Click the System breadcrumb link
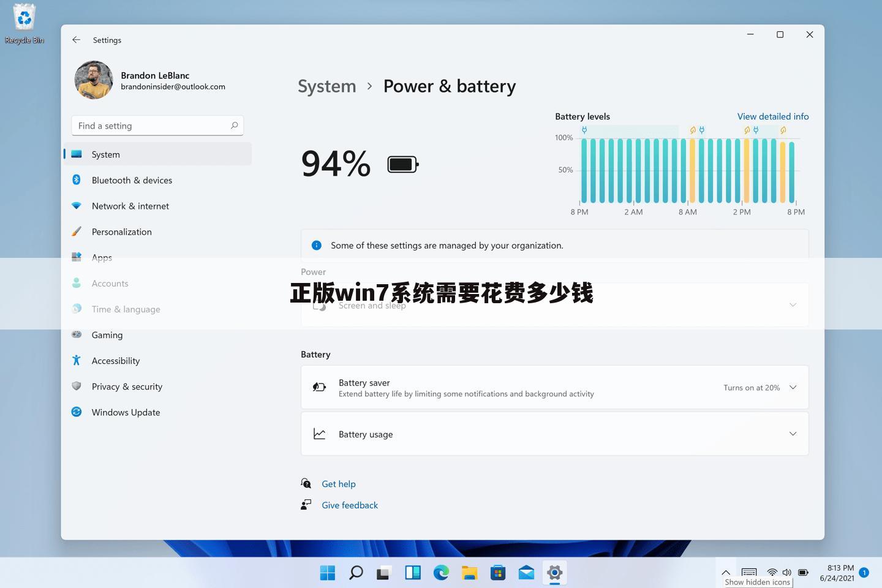 click(327, 86)
